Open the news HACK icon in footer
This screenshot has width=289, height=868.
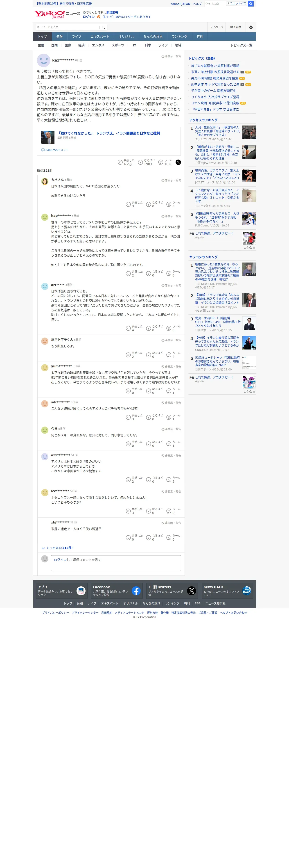[x=247, y=591]
